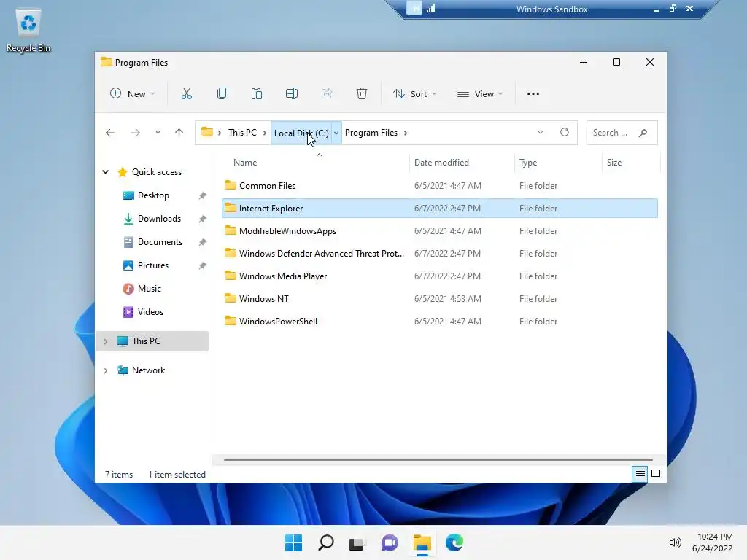This screenshot has height=560, width=747.
Task: Open the Windows Start menu
Action: (x=293, y=542)
